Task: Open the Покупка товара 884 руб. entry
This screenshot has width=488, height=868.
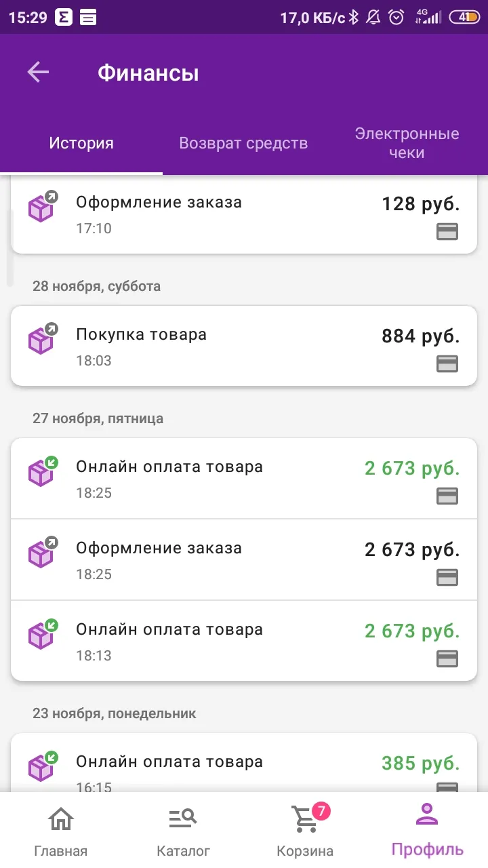Action: click(x=244, y=346)
